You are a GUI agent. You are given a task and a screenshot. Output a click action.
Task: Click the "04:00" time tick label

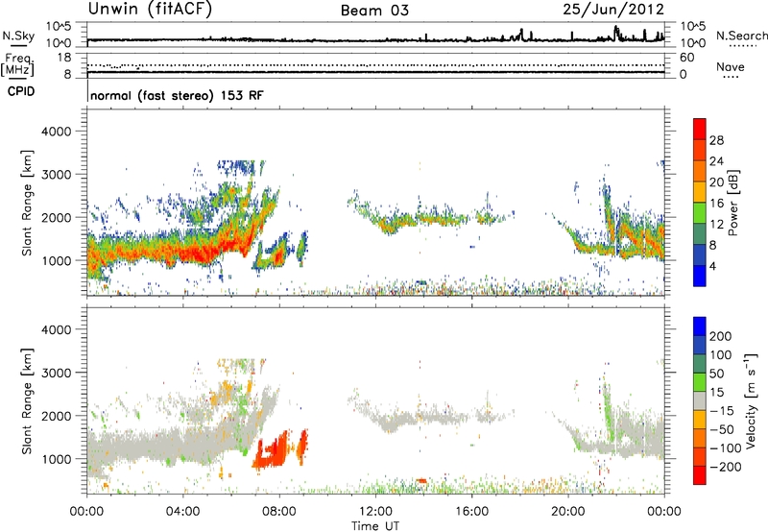182,512
